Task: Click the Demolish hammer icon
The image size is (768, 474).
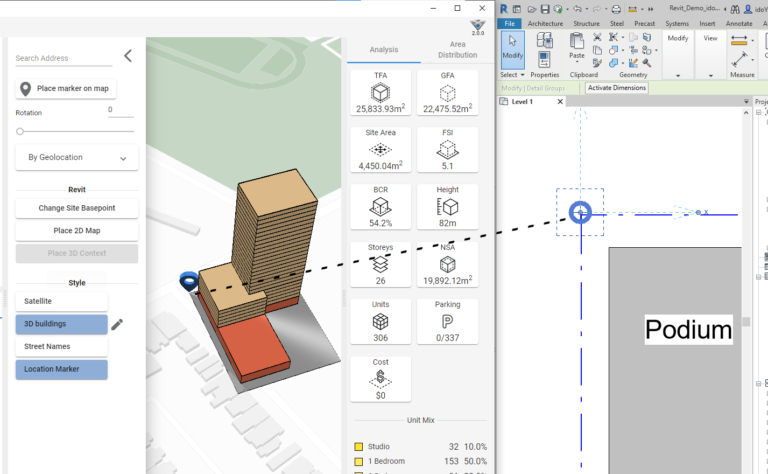Action: (x=647, y=63)
